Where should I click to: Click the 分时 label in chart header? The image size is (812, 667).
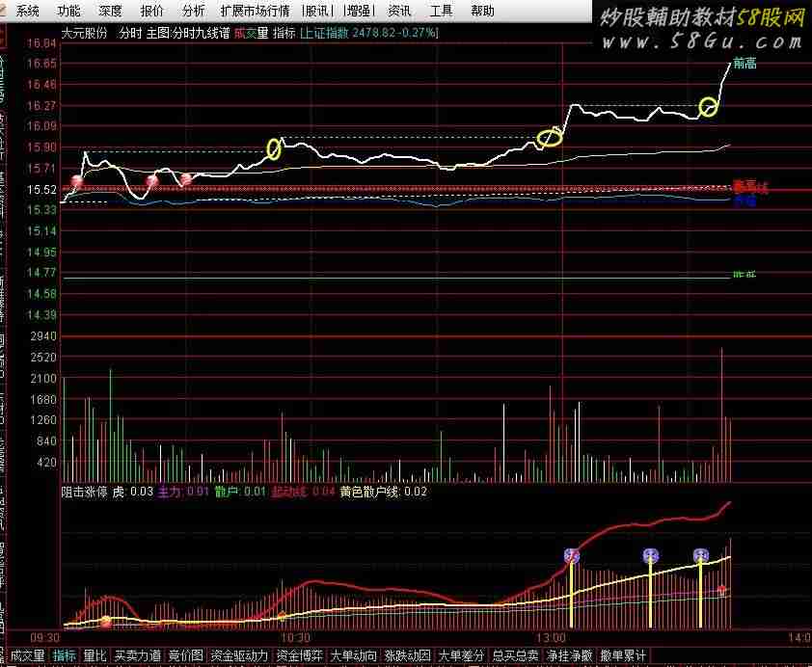[x=130, y=33]
